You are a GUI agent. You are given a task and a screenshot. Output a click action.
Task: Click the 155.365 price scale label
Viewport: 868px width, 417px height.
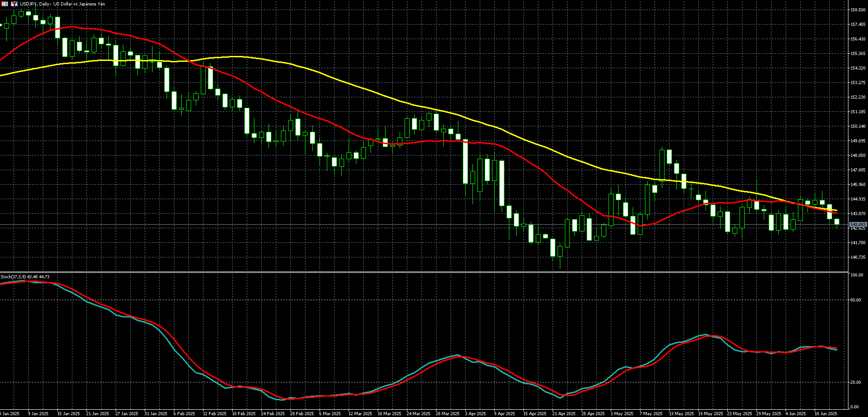click(x=858, y=53)
